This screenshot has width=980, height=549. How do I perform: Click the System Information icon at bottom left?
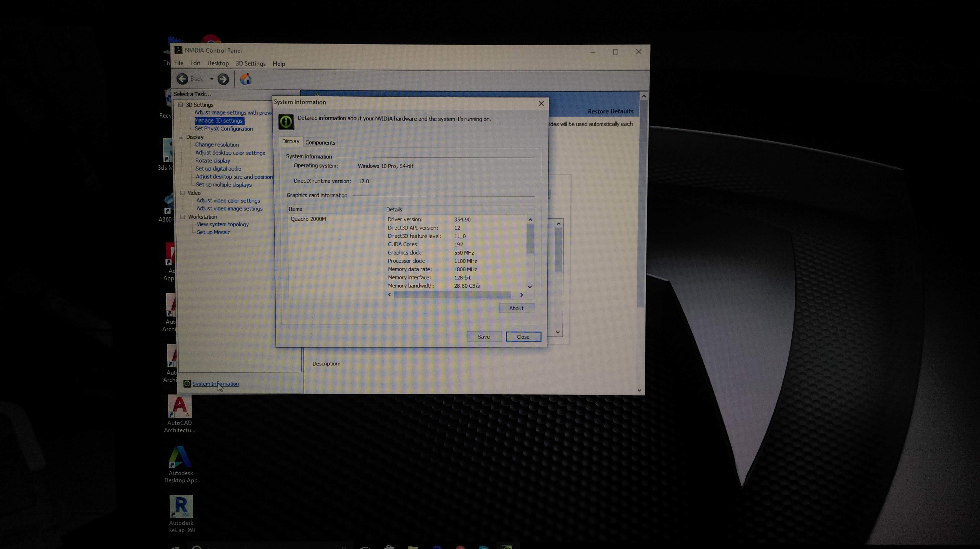187,384
